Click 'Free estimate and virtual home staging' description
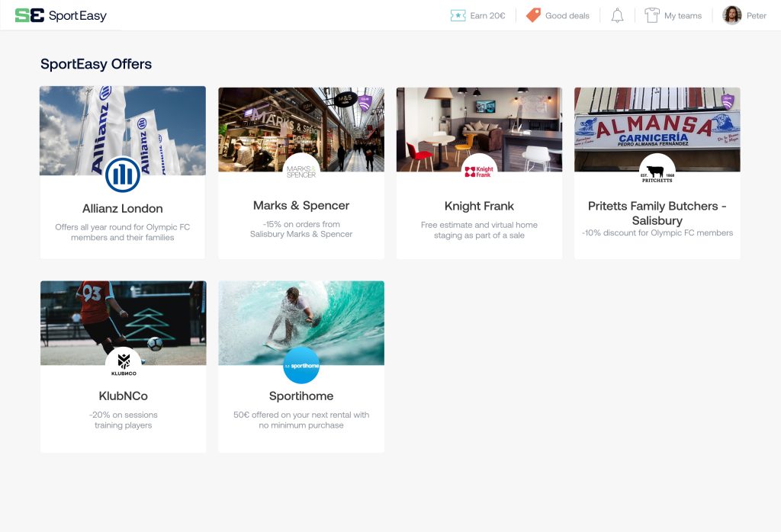This screenshot has width=781, height=532. point(479,230)
